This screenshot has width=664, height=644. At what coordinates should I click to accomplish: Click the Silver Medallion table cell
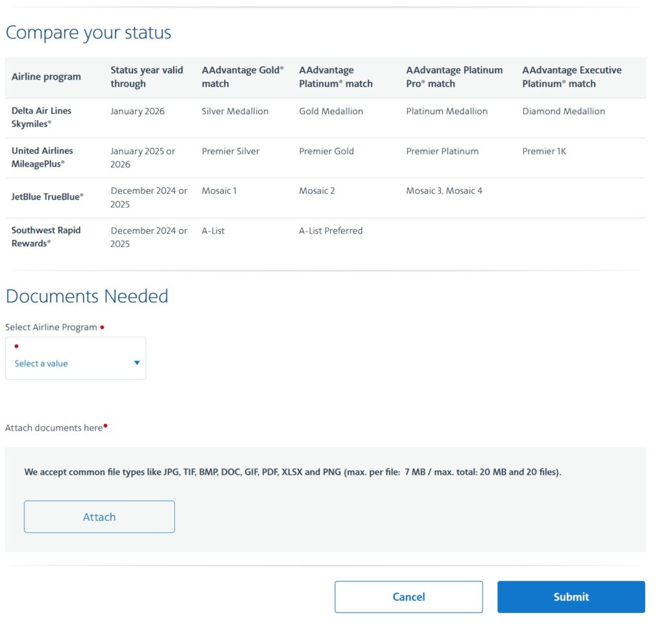click(x=236, y=111)
